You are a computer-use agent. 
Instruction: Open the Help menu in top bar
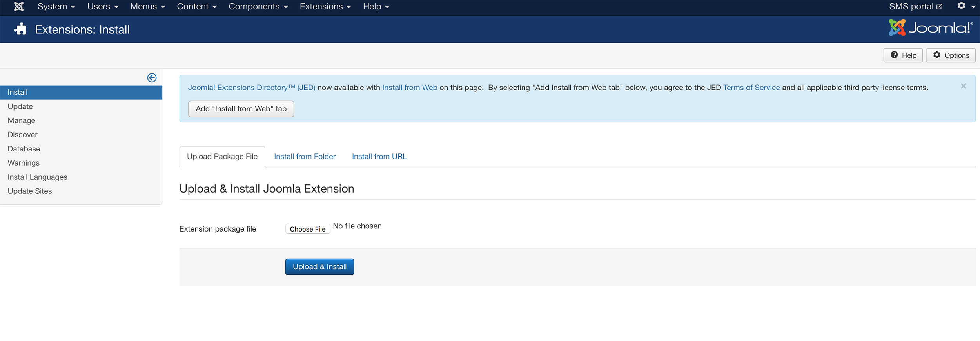tap(376, 7)
